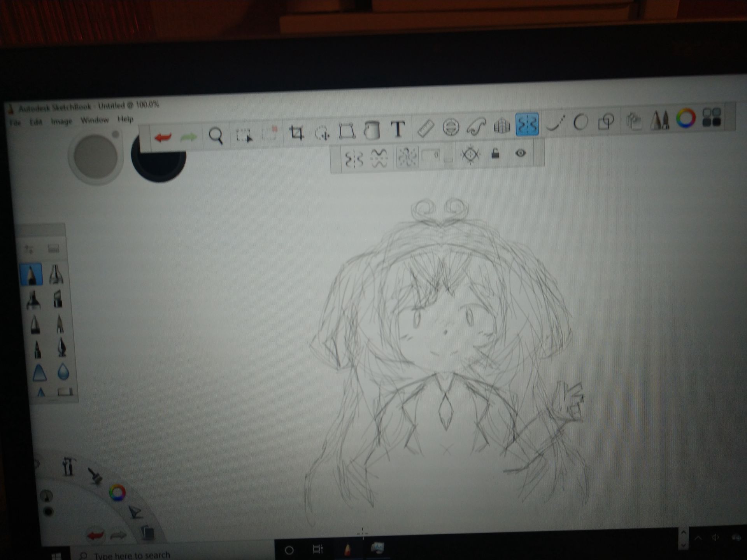Open lagoon Layers pages icon
The image size is (747, 560).
(x=147, y=532)
